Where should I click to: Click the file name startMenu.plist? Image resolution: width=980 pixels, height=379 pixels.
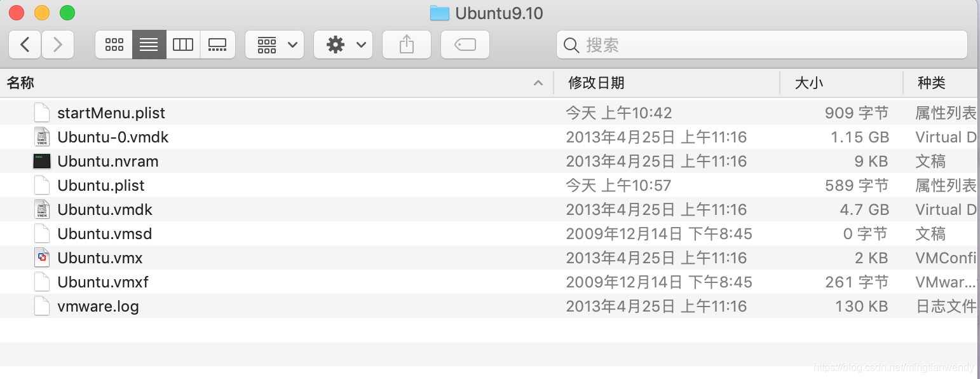(111, 113)
